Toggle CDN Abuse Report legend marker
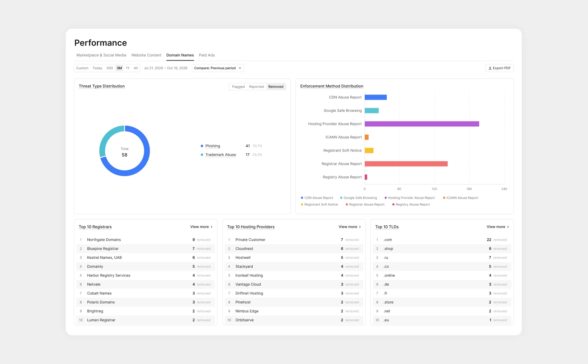 (302, 198)
